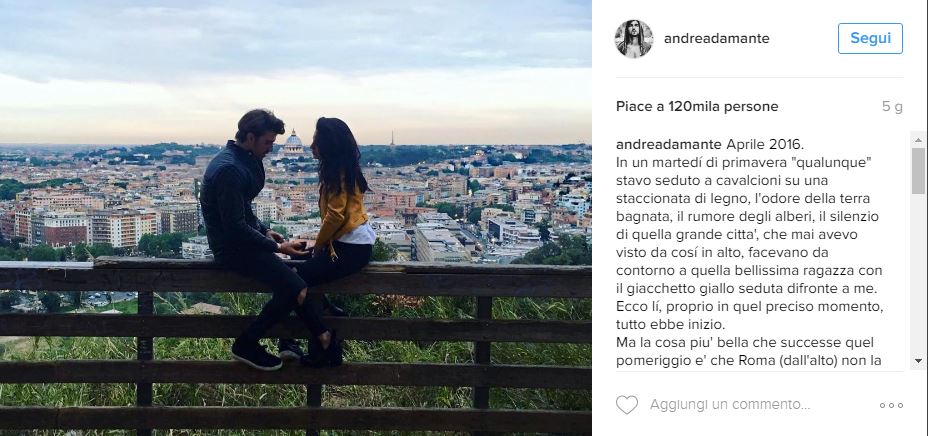Viewport: 928px width, 436px height.
Task: Open the andreadamante username link beside the avatar
Action: click(717, 38)
